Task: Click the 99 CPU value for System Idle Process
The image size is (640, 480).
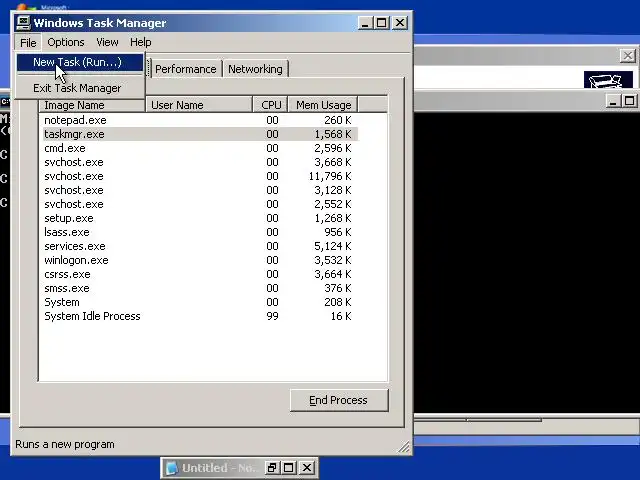Action: 272,316
